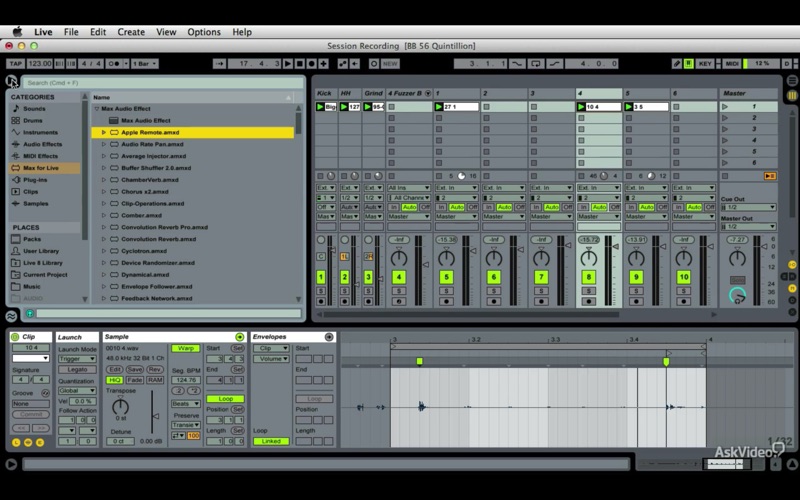800x500 pixels.
Task: Open the Instruments category
Action: 40,132
